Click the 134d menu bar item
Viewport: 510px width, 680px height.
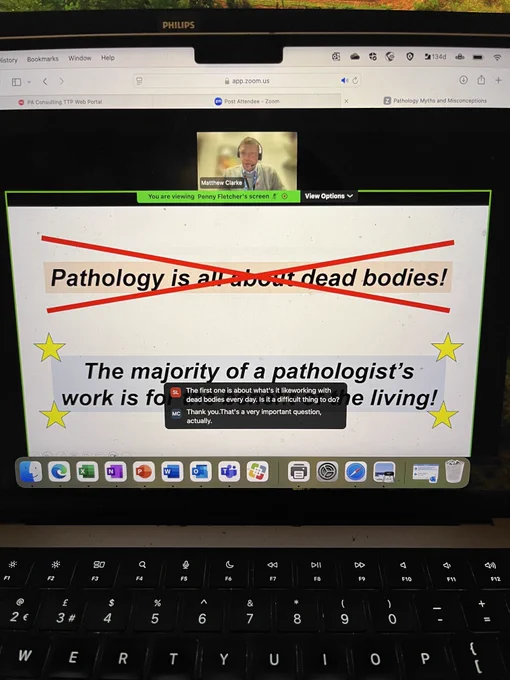pos(435,56)
